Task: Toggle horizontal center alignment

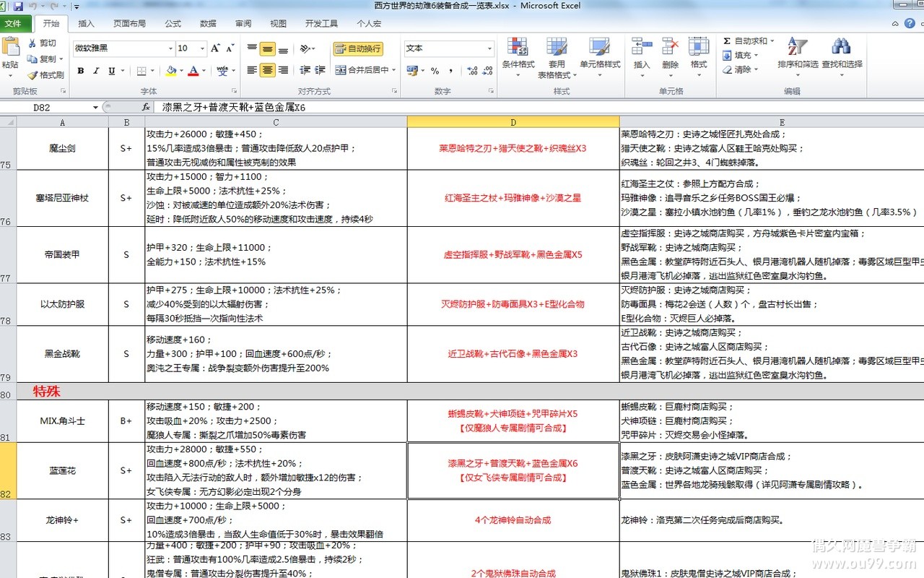Action: tap(267, 70)
